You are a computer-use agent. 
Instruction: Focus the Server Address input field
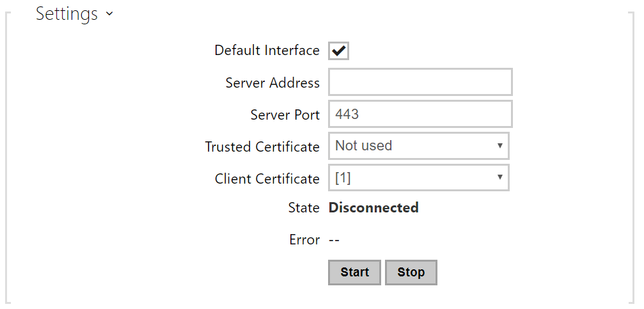coord(420,83)
